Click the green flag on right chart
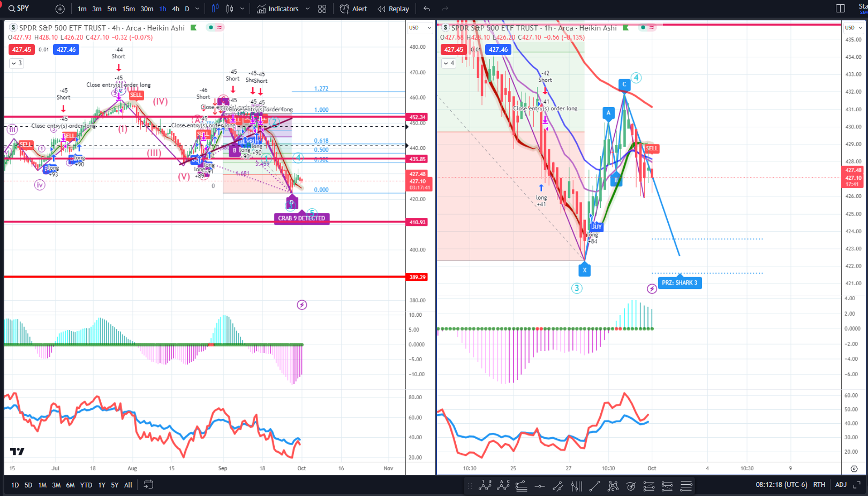The width and height of the screenshot is (868, 496). 626,28
